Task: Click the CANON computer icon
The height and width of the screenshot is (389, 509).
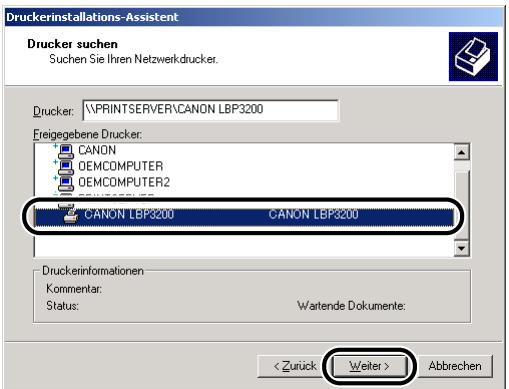Action: (x=66, y=151)
